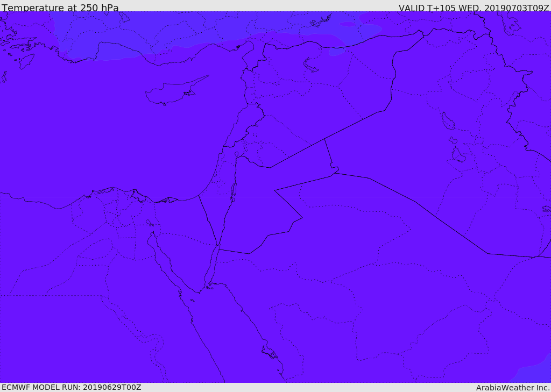
Task: Click the 'VALID T+105 WED. 20190703T09Z' label
Action: tap(474, 8)
